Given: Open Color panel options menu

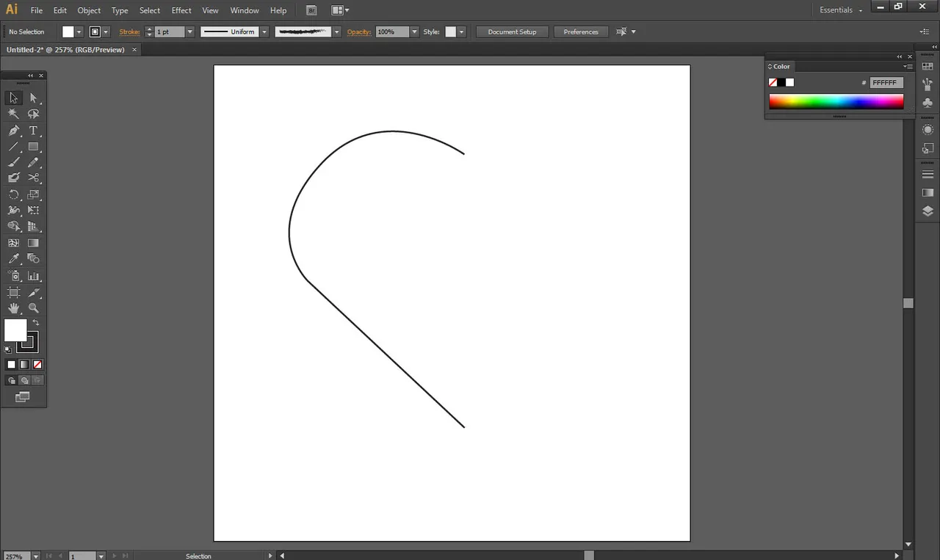Looking at the screenshot, I should pos(908,66).
